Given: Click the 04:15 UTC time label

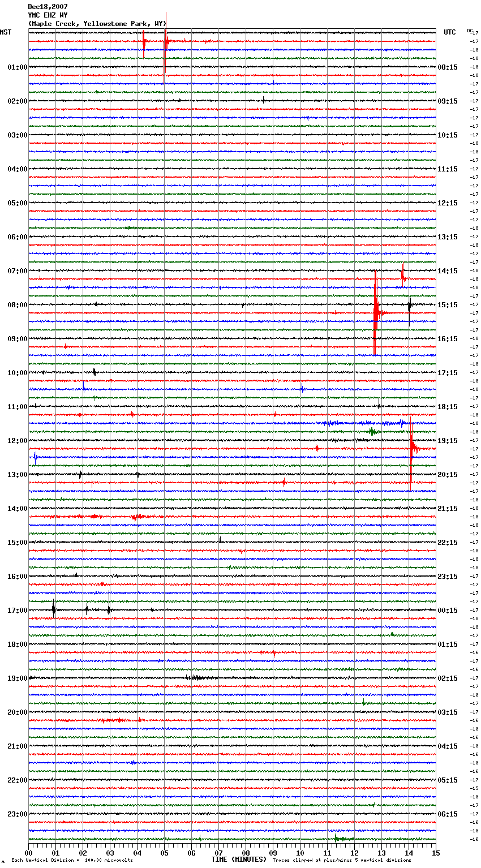Looking at the screenshot, I should [x=448, y=746].
